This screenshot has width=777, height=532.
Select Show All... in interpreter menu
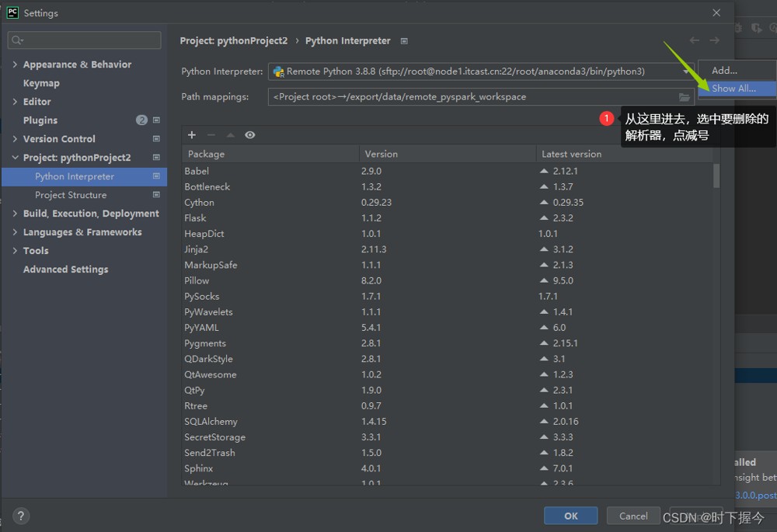tap(737, 89)
